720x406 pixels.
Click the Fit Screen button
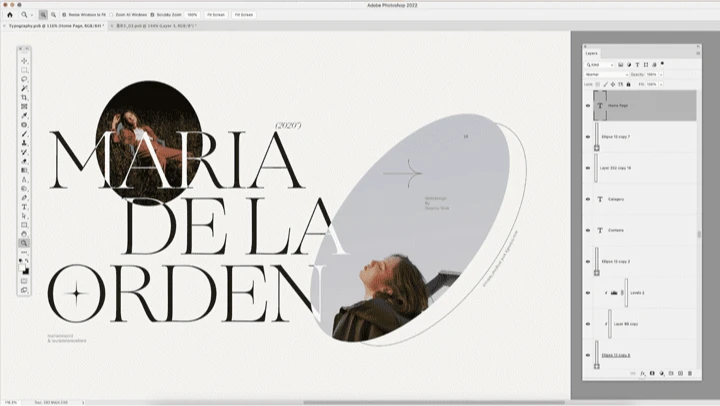(x=216, y=15)
